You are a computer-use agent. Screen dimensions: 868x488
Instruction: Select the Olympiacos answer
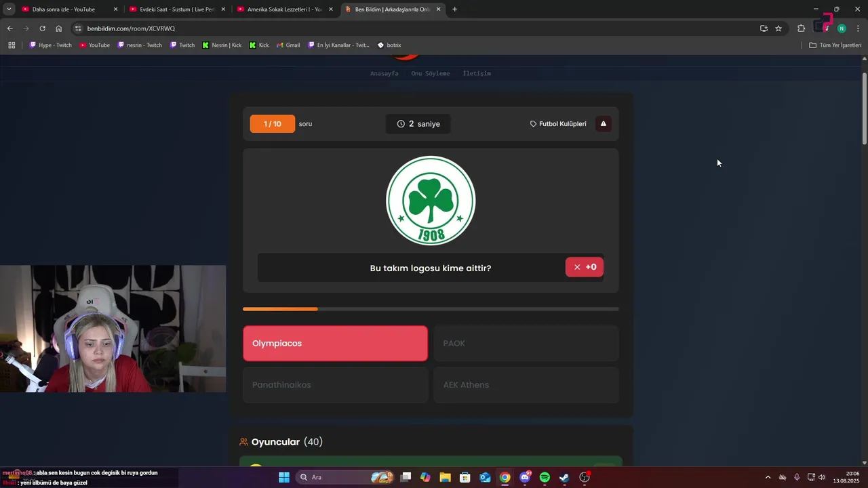pyautogui.click(x=336, y=343)
